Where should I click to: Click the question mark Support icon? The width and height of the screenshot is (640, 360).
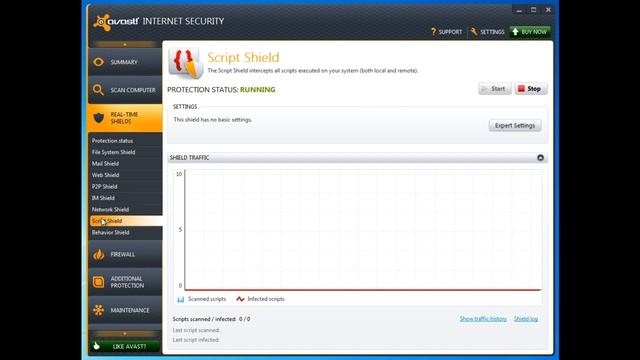pos(433,31)
